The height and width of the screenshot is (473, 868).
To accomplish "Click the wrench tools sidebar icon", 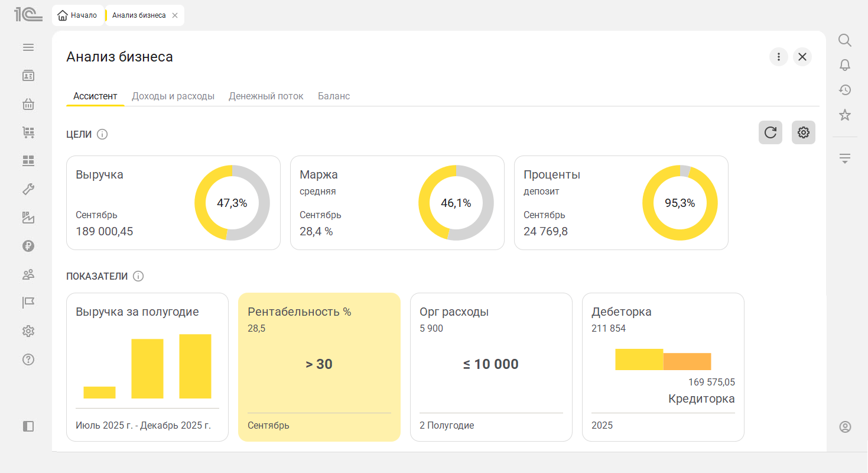I will (28, 189).
